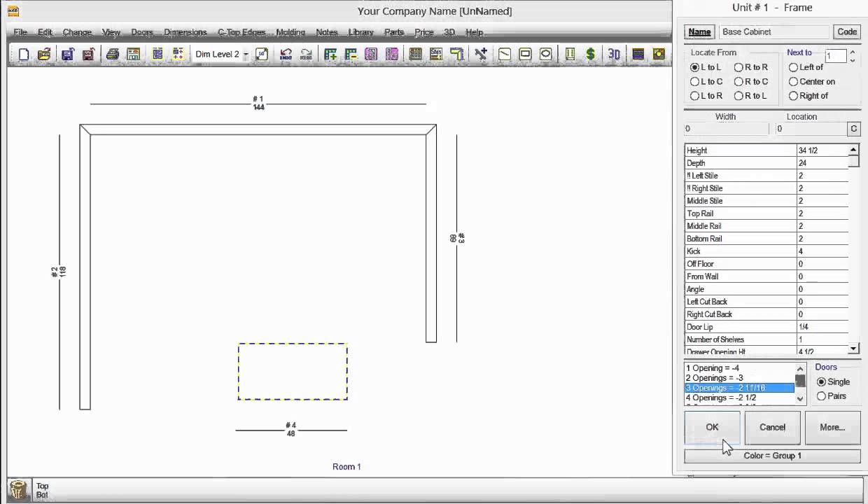Click the Color = Group 1 button

pos(772,456)
